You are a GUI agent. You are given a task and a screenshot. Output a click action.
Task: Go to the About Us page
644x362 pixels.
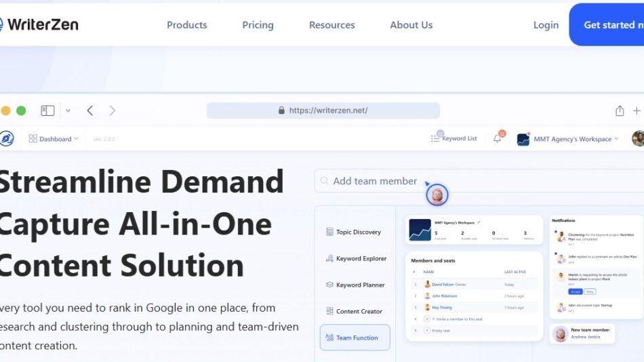point(411,25)
